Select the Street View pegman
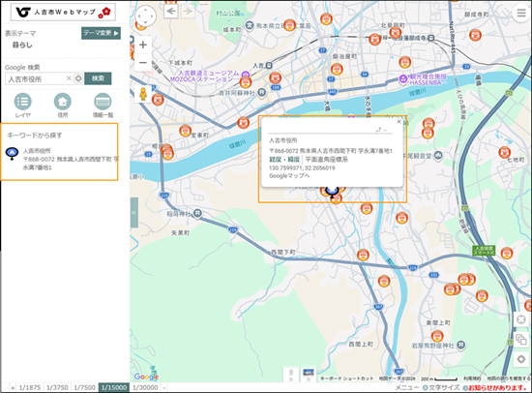The image size is (532, 393). pyautogui.click(x=143, y=94)
